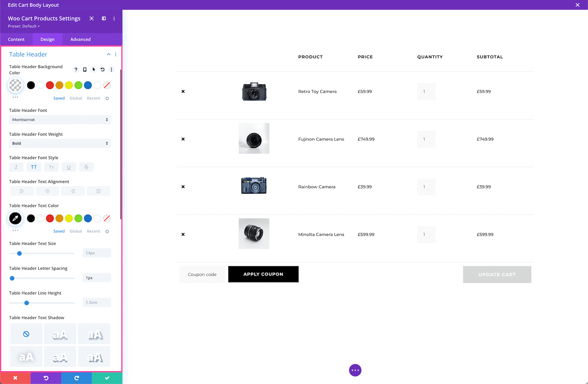Click the Coupon code input field
Screen dimensions: 588x384
[x=202, y=274]
